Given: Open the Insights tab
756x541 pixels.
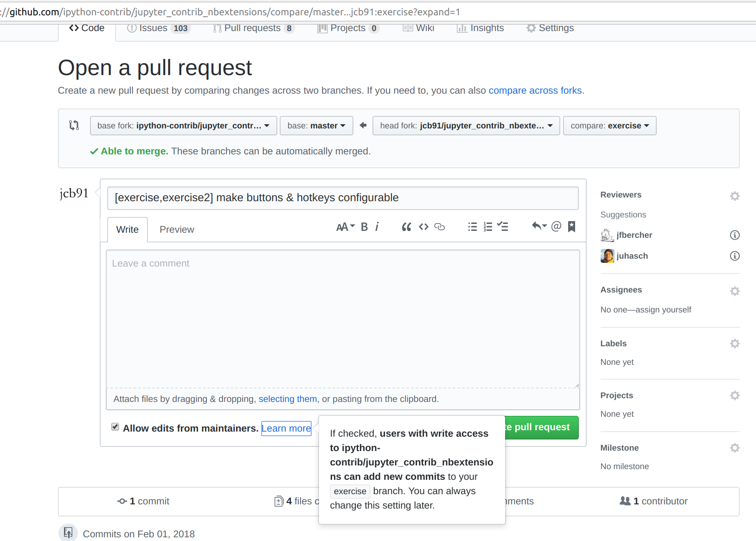Looking at the screenshot, I should (x=480, y=28).
